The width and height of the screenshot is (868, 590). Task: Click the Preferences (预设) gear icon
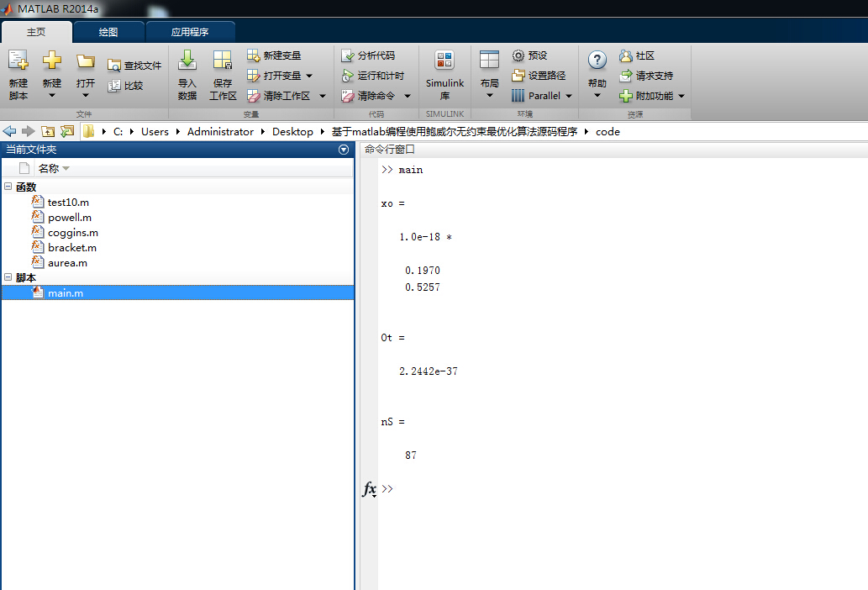[518, 55]
